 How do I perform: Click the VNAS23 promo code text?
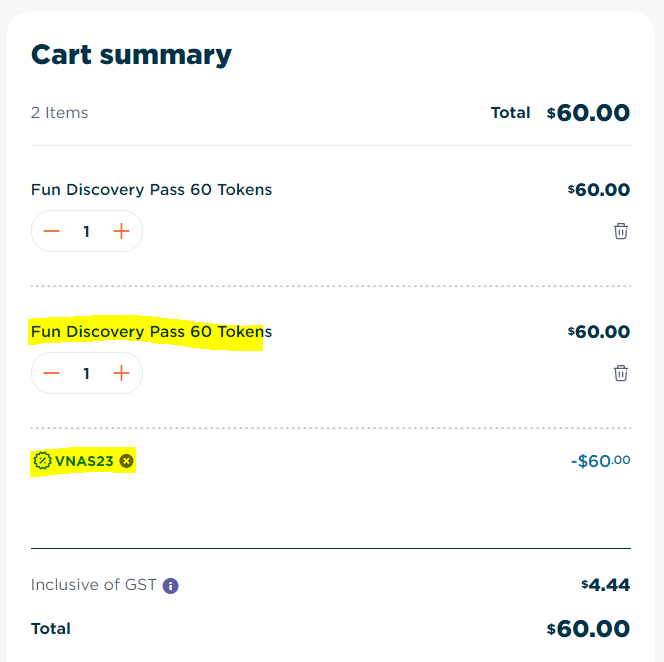84,461
